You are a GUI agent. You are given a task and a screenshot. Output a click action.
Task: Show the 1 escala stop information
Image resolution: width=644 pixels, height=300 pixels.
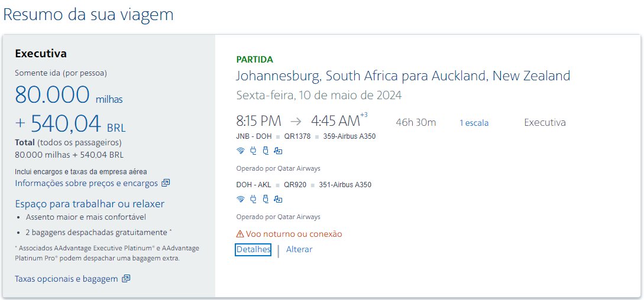point(474,123)
